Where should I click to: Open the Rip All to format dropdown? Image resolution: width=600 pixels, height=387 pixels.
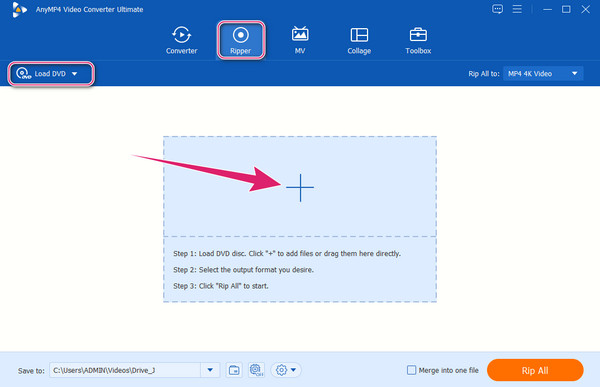pyautogui.click(x=543, y=73)
